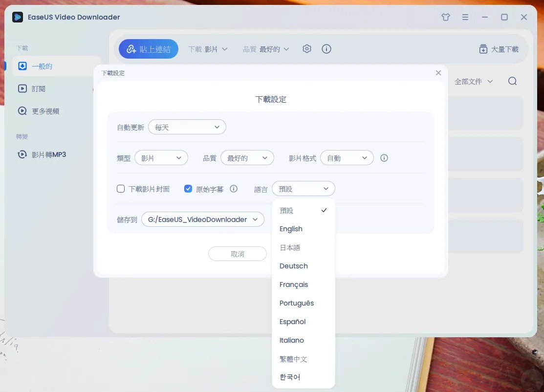Open the 自動更新 每天 dropdown
The image size is (544, 392).
click(187, 127)
